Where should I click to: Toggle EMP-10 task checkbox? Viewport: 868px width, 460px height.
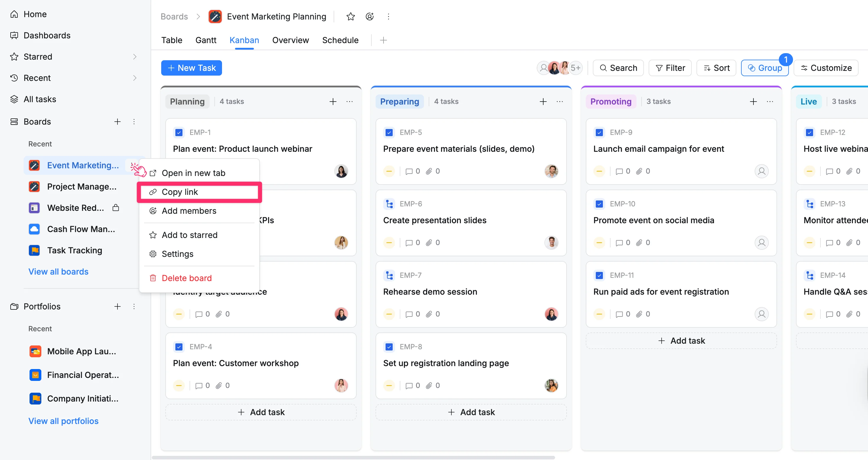pos(599,204)
